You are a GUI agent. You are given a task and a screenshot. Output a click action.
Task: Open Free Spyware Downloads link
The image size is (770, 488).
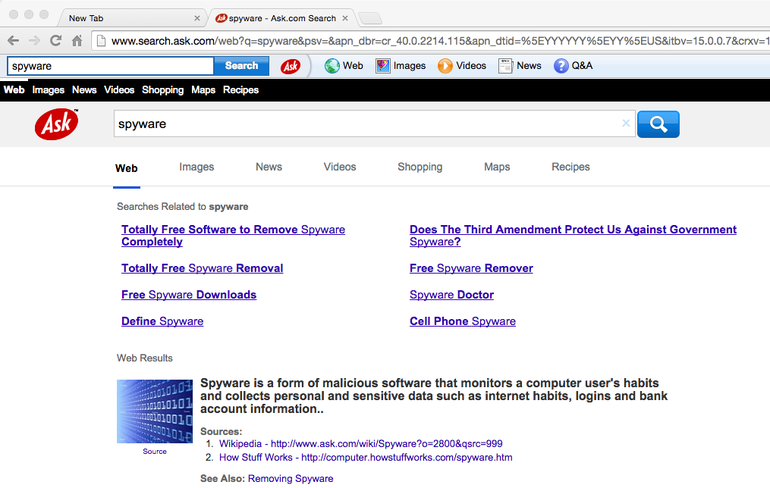pyautogui.click(x=189, y=295)
